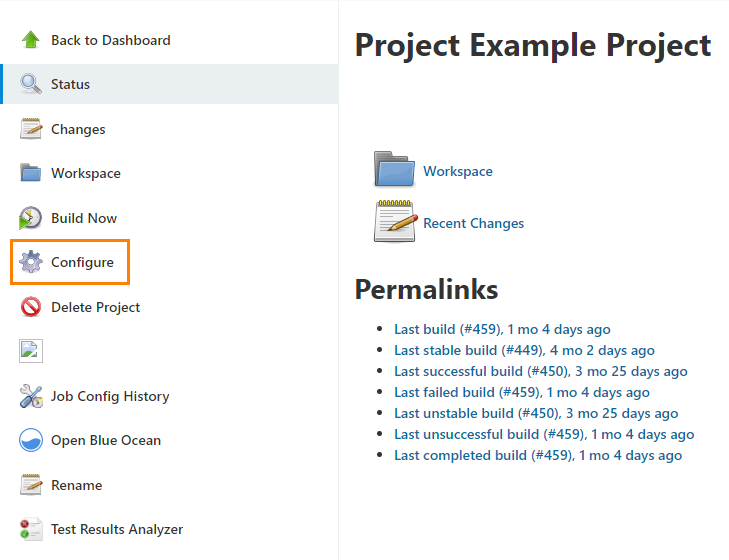Click the green Back to Dashboard arrow icon
The height and width of the screenshot is (560, 729).
coord(31,40)
